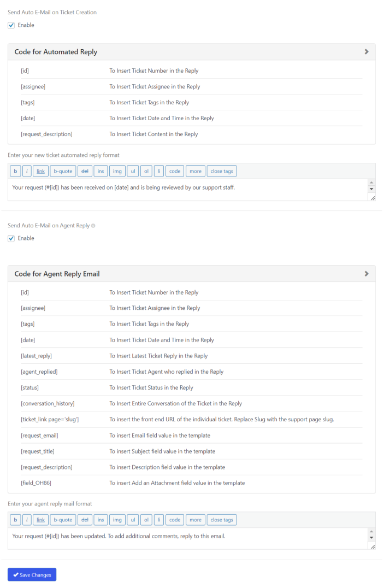Insert a code tag in the agent reply toolbar
Image resolution: width=384 pixels, height=588 pixels.
coord(174,519)
